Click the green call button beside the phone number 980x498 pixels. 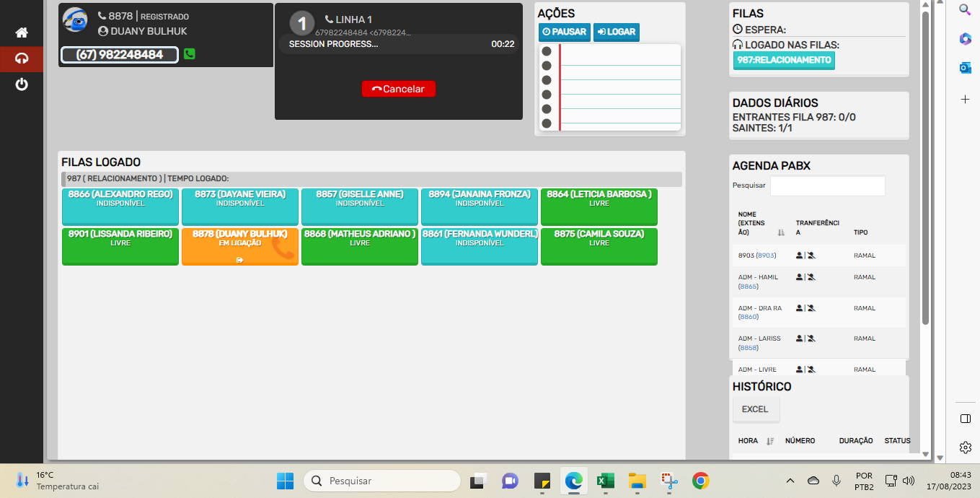click(x=190, y=54)
